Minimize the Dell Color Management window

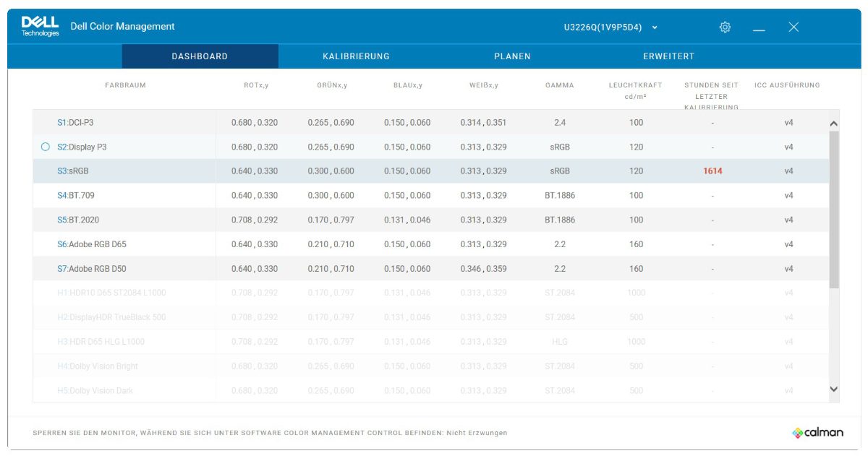pyautogui.click(x=759, y=27)
